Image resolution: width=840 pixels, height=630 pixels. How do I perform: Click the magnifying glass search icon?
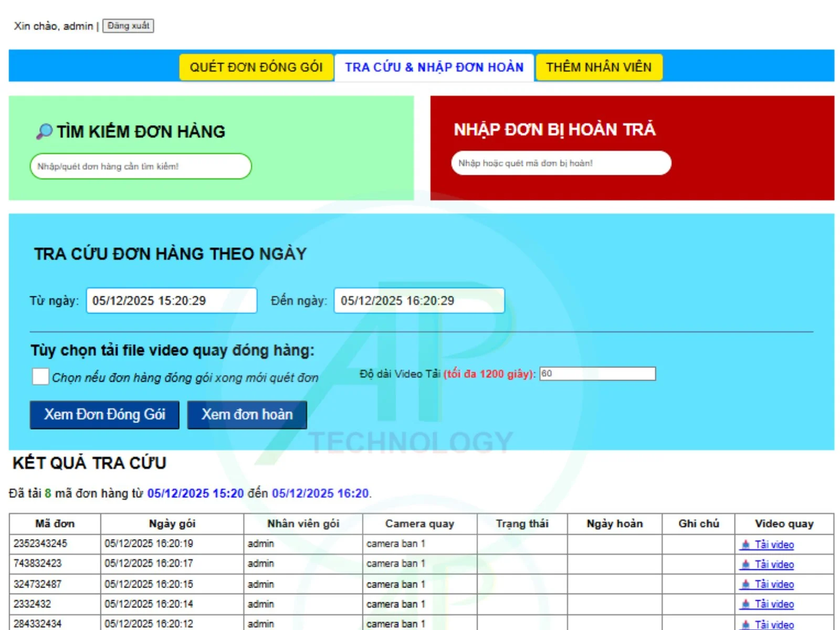[44, 131]
